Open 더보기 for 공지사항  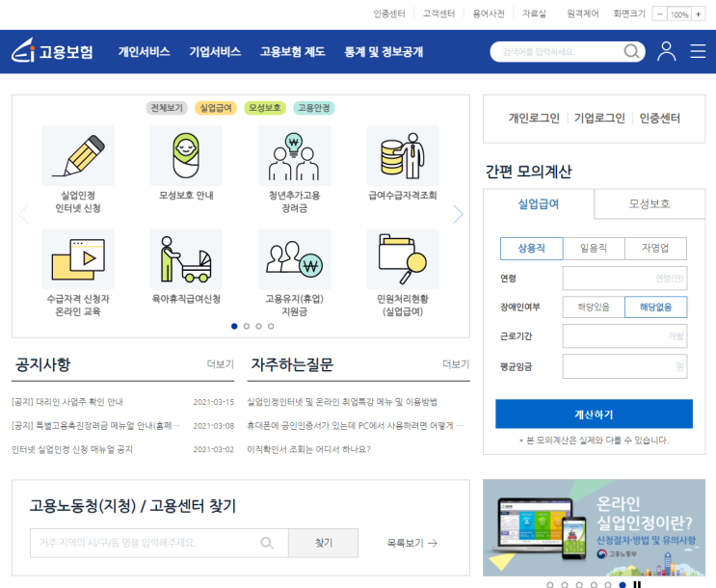click(x=220, y=364)
